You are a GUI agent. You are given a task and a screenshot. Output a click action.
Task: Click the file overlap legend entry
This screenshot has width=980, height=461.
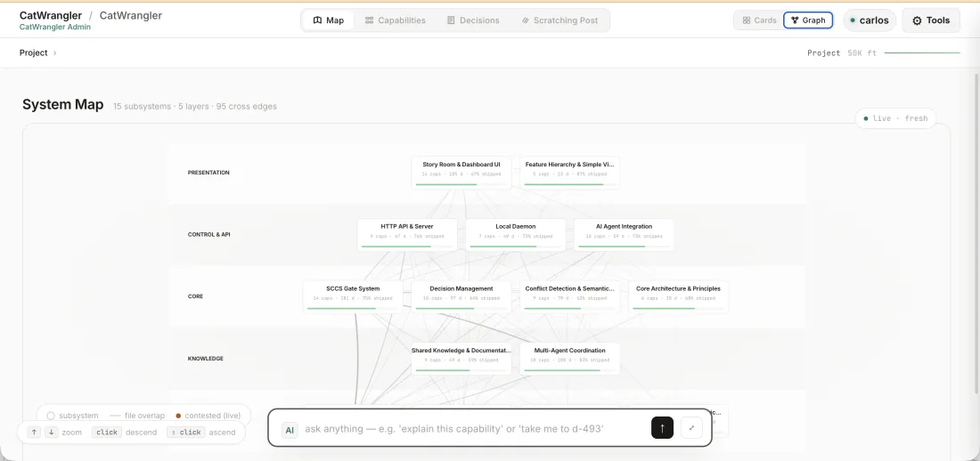coord(137,416)
